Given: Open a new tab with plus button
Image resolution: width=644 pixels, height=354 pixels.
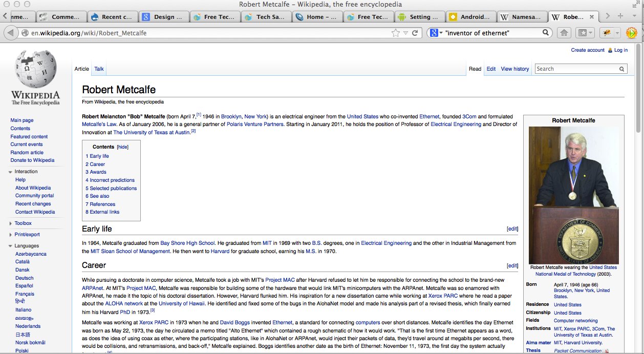Looking at the screenshot, I should pyautogui.click(x=620, y=16).
